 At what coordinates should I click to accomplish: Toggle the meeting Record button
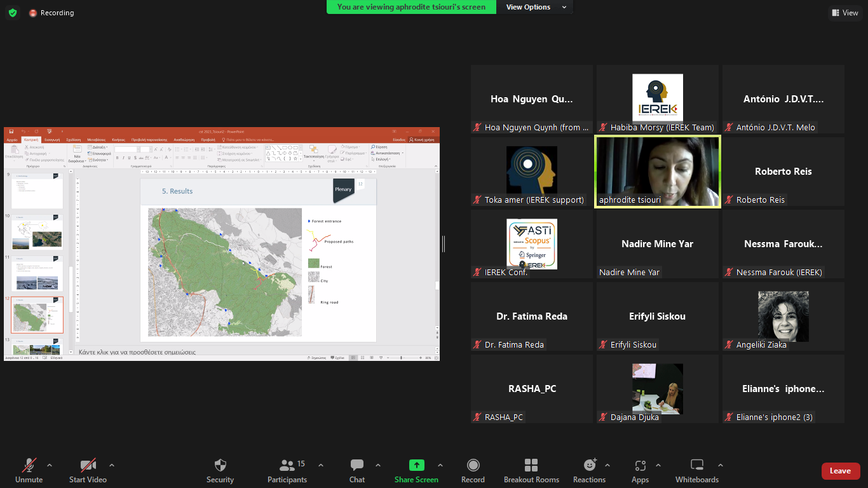[x=473, y=471]
